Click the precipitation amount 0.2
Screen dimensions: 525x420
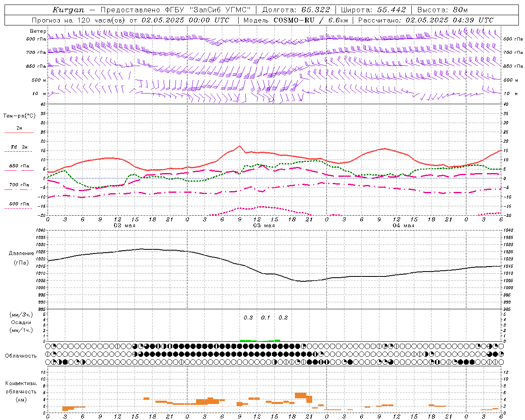283,317
